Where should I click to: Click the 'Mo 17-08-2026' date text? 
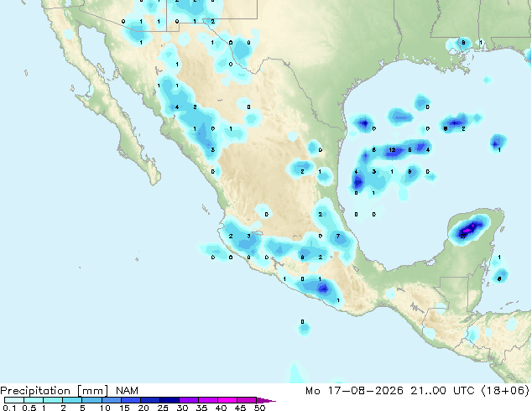(354, 391)
